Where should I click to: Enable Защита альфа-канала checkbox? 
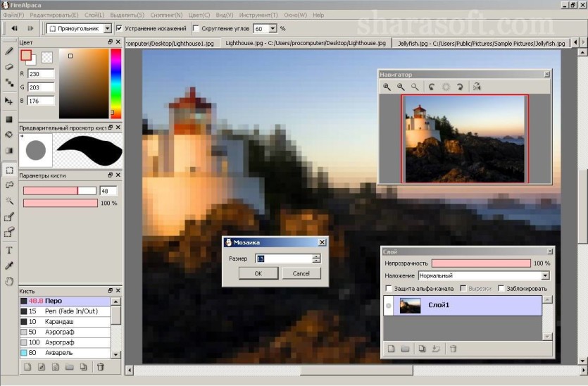(x=389, y=289)
